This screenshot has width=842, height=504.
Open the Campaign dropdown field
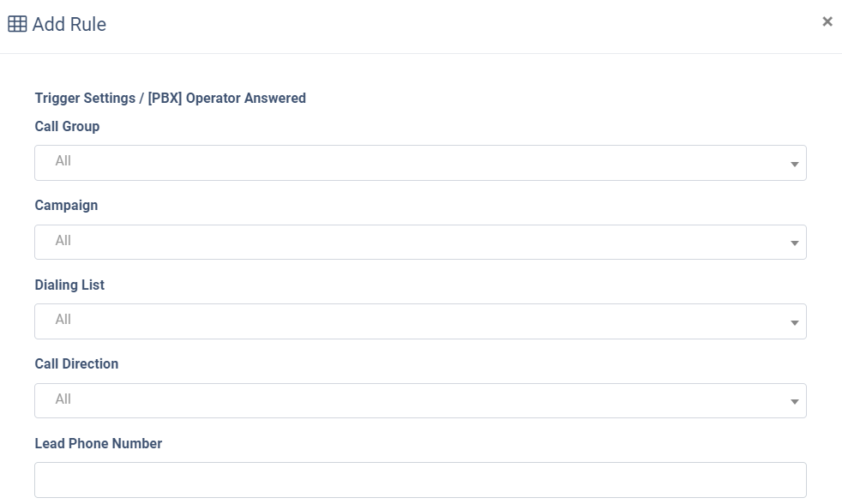tap(420, 242)
